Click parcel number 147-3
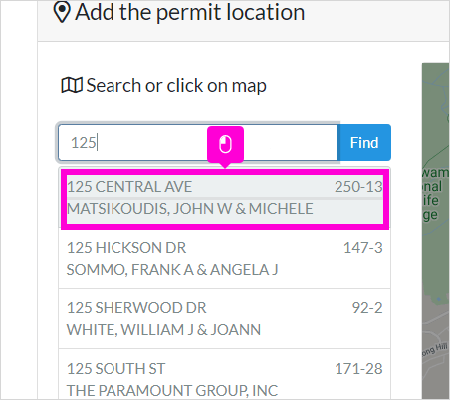 (x=363, y=248)
